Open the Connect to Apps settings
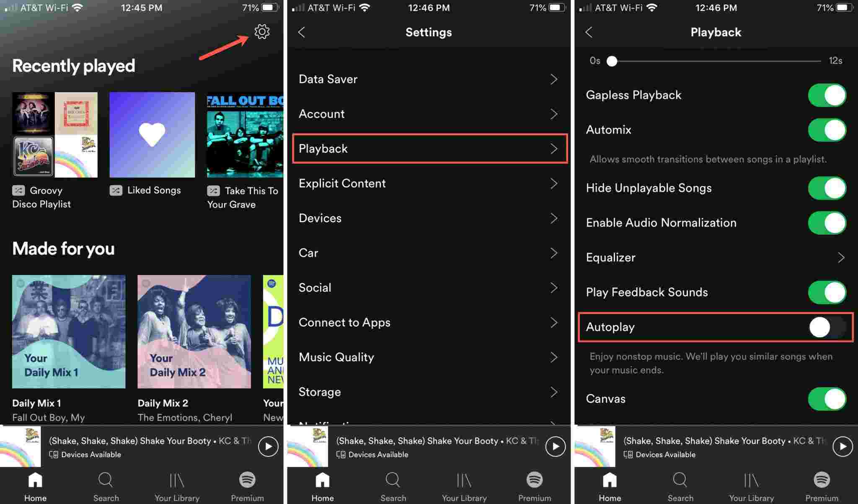This screenshot has height=504, width=858. [x=428, y=322]
